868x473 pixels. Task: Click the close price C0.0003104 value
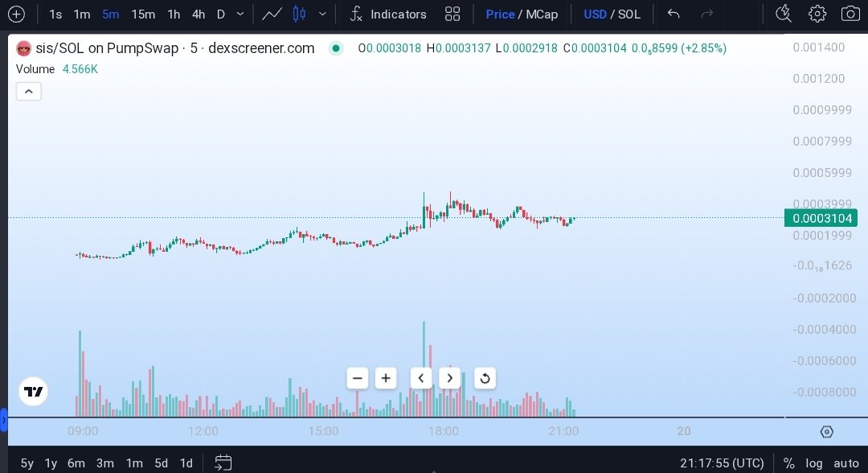595,48
